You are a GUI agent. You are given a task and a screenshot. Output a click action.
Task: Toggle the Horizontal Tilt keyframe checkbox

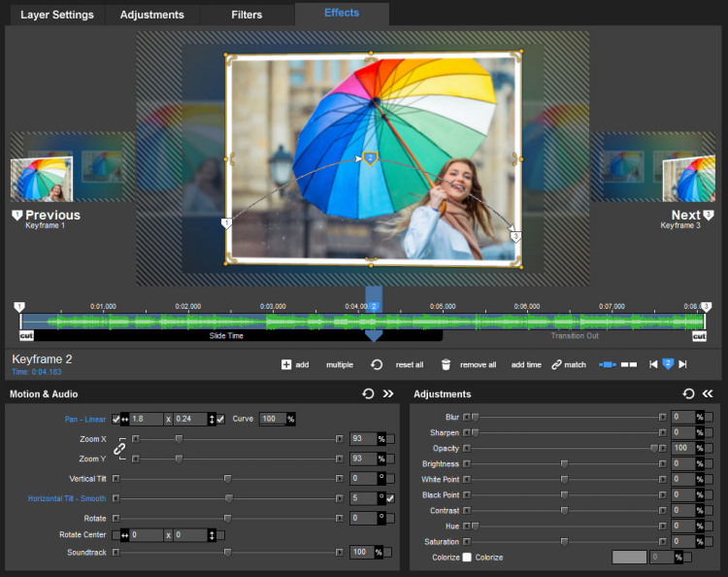pyautogui.click(x=390, y=498)
